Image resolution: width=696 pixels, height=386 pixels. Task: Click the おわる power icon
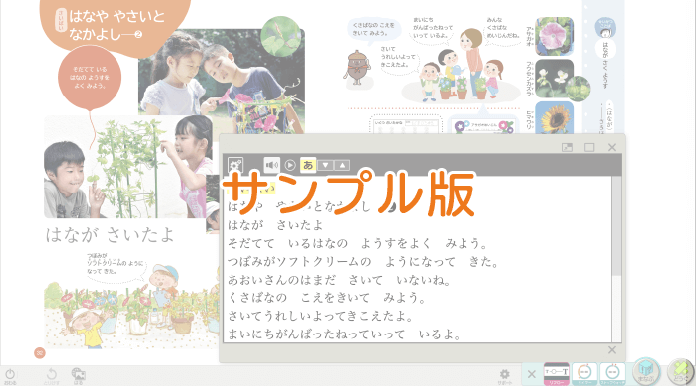[10, 376]
